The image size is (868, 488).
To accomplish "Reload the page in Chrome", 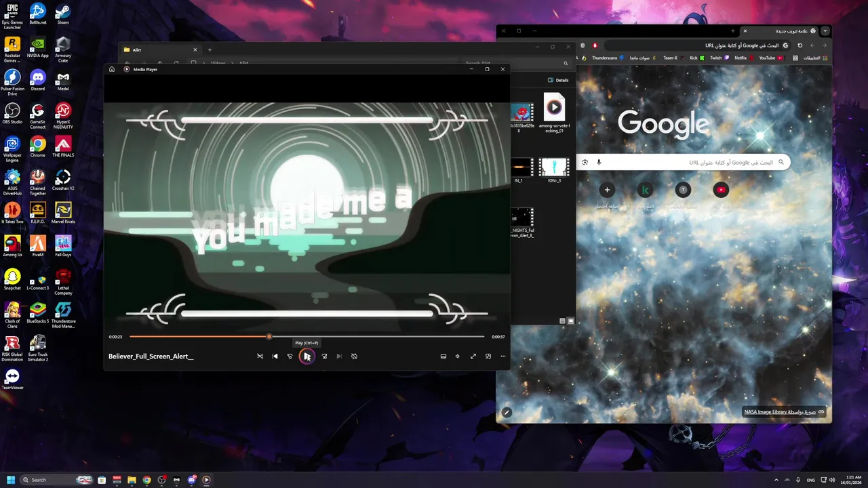I will pyautogui.click(x=800, y=45).
